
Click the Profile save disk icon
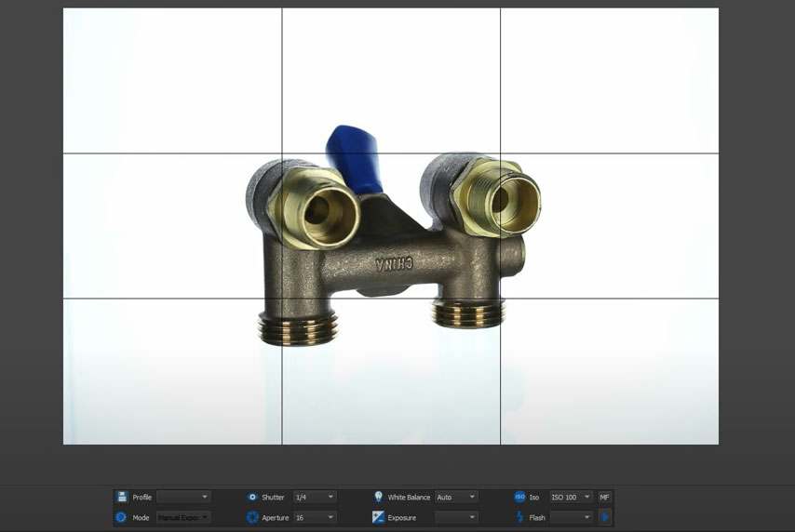(122, 497)
